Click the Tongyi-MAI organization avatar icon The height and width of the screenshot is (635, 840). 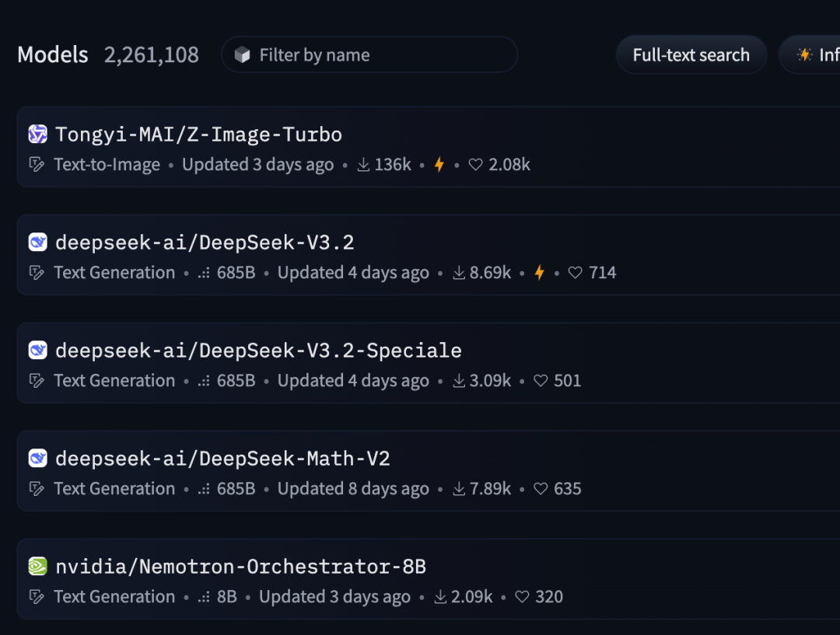click(37, 134)
